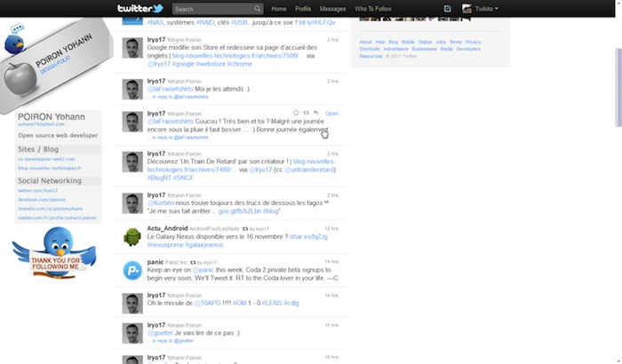Favorite the tweet with the star icon
Screen dimensions: 622x364
[296, 114]
